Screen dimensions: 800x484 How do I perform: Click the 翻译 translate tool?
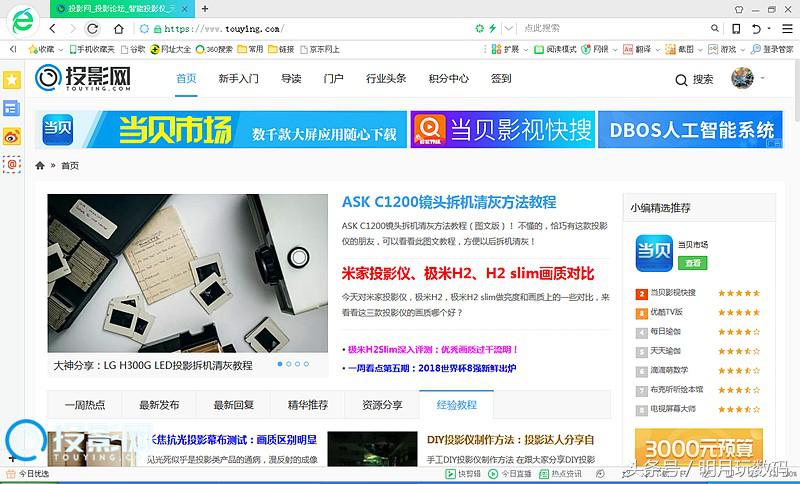637,49
